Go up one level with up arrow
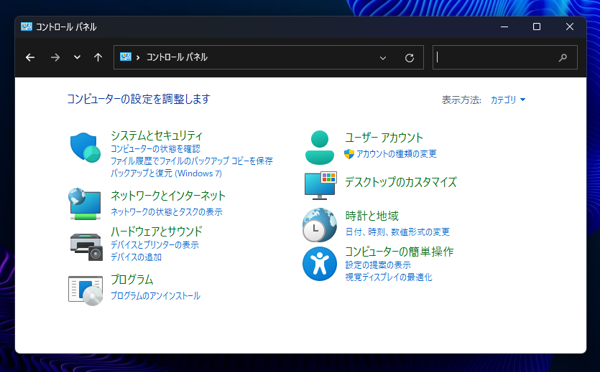 [x=98, y=57]
